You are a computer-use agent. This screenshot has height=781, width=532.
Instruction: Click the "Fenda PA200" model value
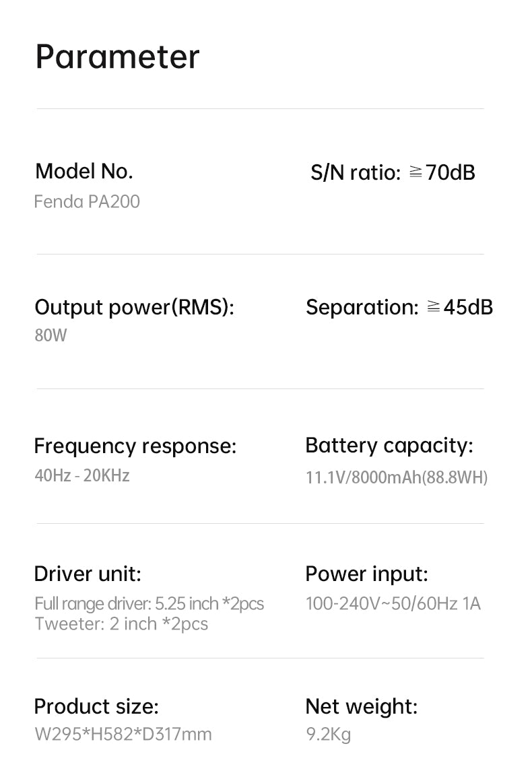(x=87, y=201)
